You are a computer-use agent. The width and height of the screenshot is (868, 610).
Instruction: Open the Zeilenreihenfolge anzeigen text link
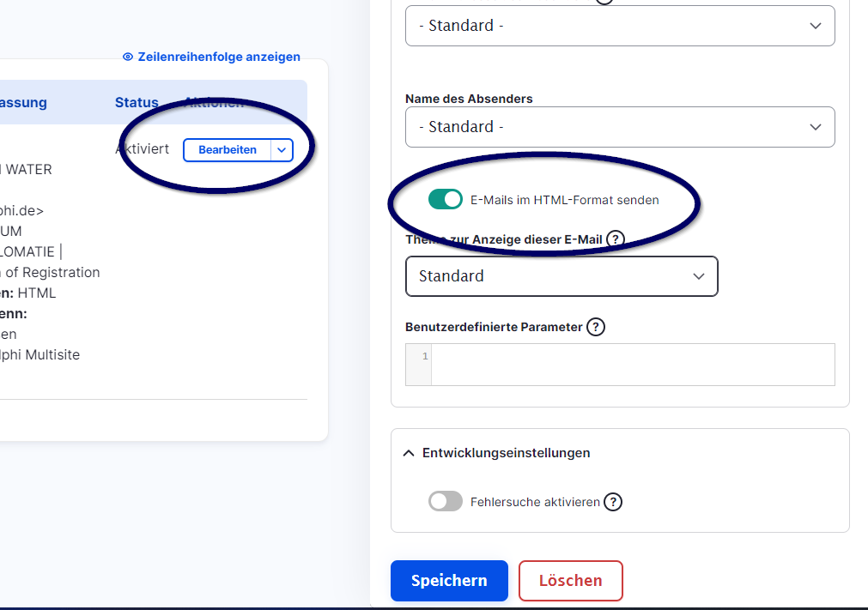coord(219,57)
